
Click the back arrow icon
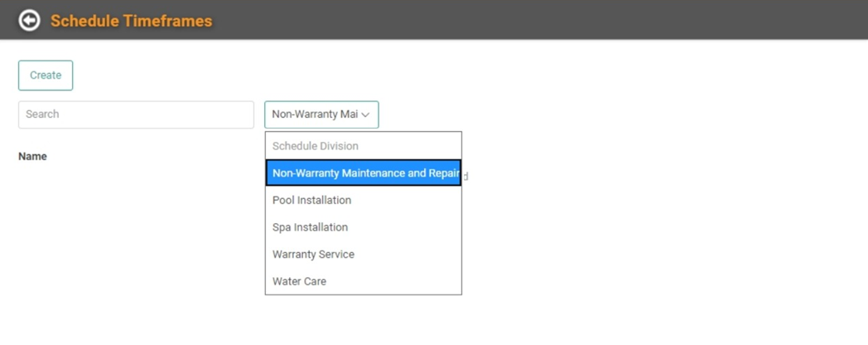[29, 21]
